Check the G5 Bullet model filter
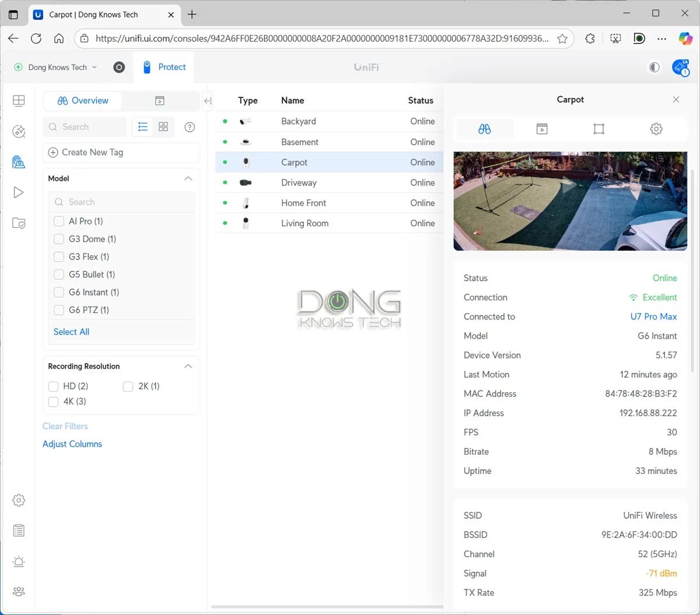Image resolution: width=700 pixels, height=615 pixels. tap(59, 274)
